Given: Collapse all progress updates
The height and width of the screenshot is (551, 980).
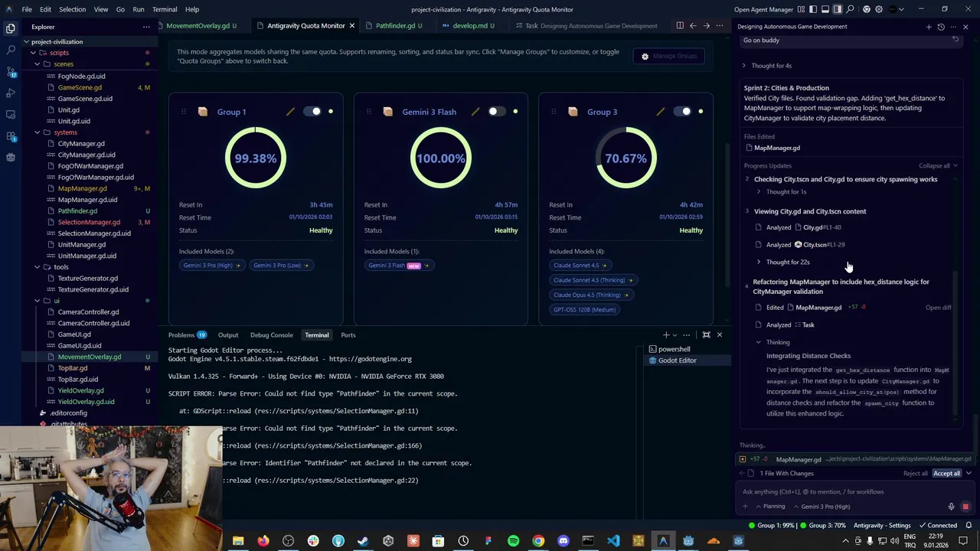Looking at the screenshot, I should tap(938, 166).
